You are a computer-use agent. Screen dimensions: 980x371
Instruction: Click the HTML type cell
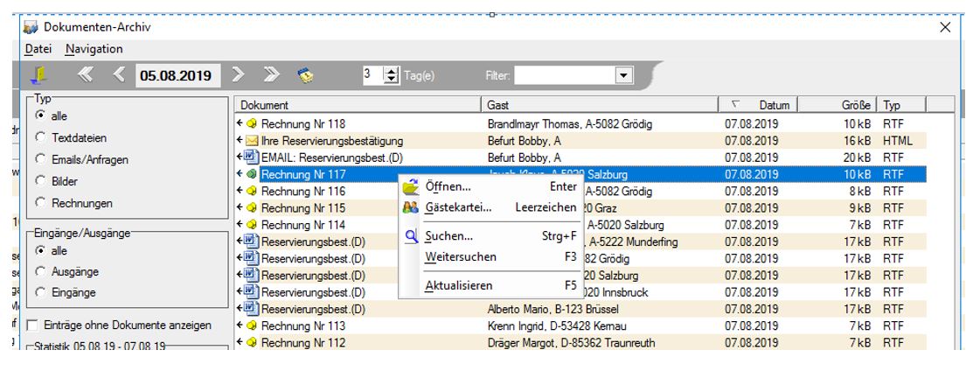[898, 141]
